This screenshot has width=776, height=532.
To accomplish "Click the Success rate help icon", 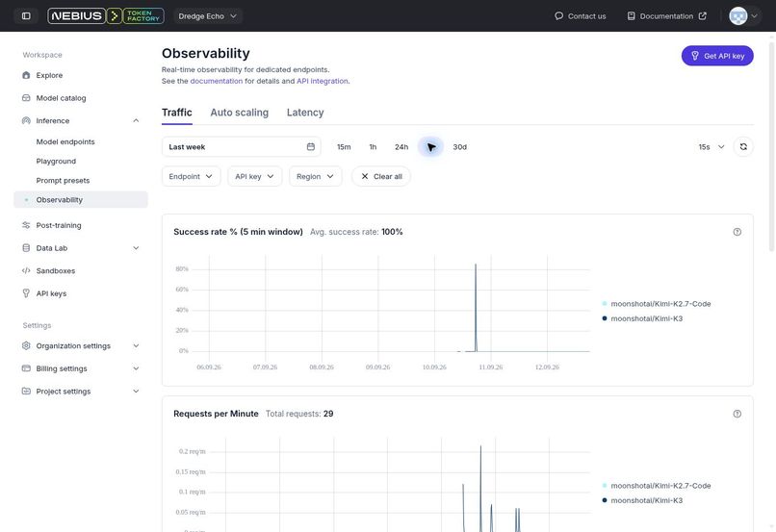I will click(737, 232).
